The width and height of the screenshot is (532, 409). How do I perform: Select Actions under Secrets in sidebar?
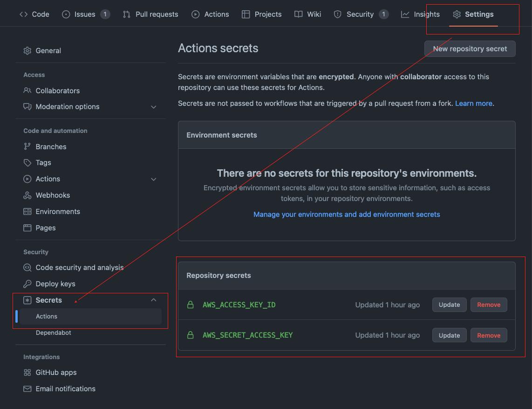click(x=90, y=316)
